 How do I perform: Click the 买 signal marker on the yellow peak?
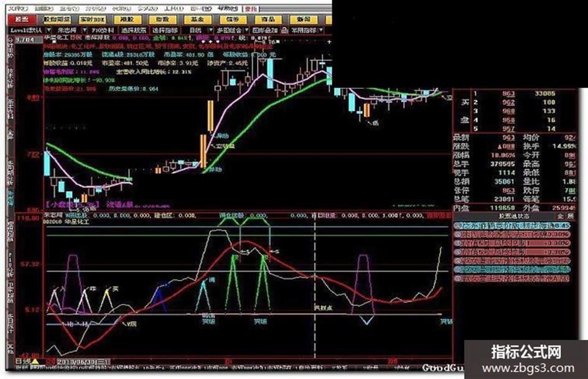(x=115, y=289)
